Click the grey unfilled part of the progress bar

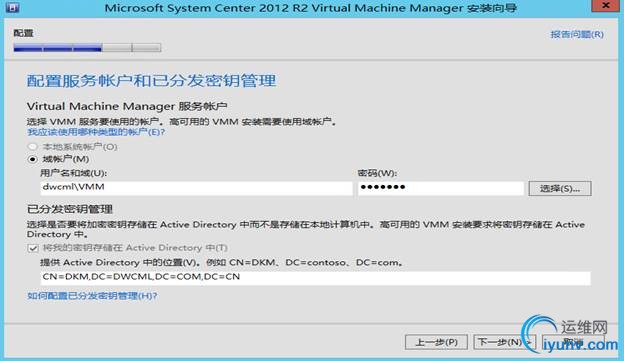[x=131, y=48]
